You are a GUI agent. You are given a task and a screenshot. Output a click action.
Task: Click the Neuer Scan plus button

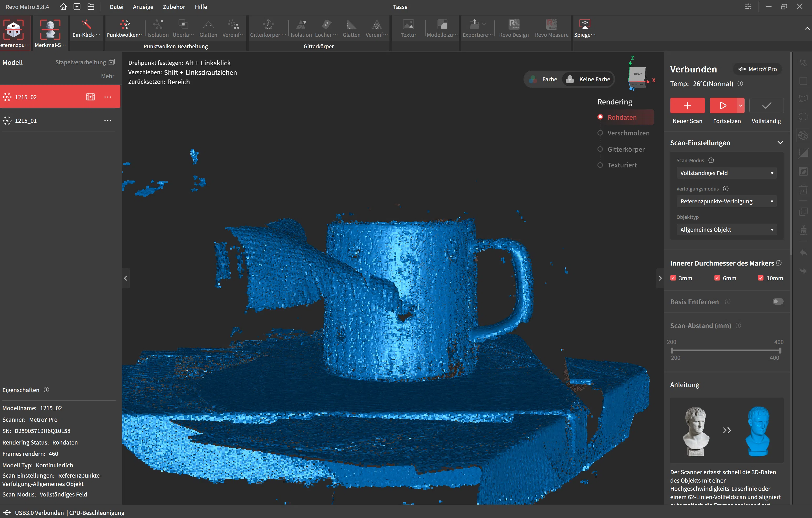pos(687,106)
